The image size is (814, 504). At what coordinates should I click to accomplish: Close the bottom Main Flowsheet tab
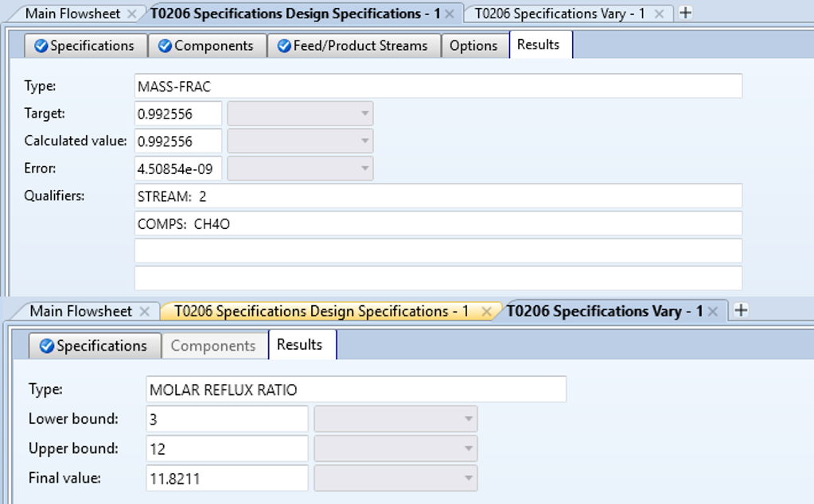coord(144,311)
